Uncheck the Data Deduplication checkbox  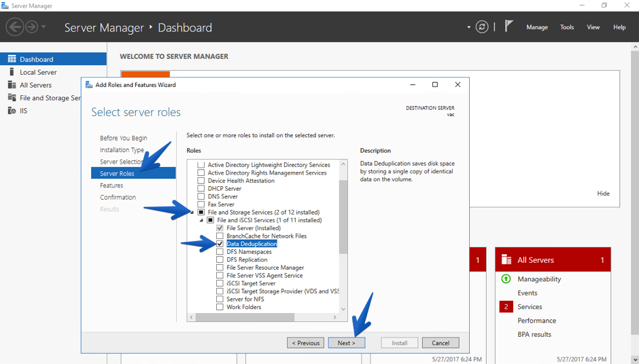[x=220, y=244]
